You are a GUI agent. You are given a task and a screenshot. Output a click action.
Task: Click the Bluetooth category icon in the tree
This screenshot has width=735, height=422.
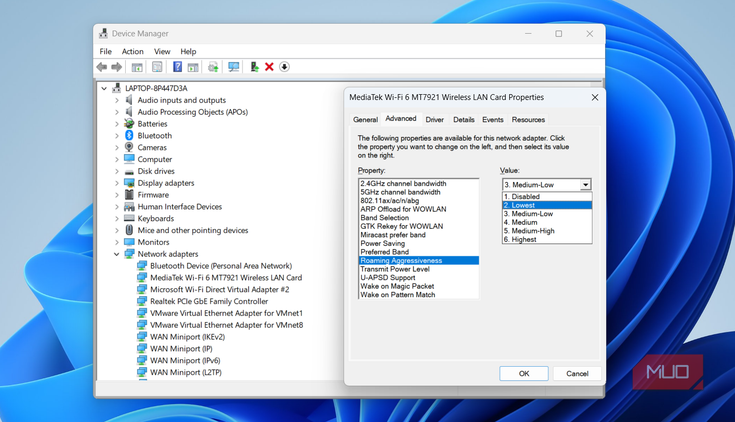click(129, 136)
